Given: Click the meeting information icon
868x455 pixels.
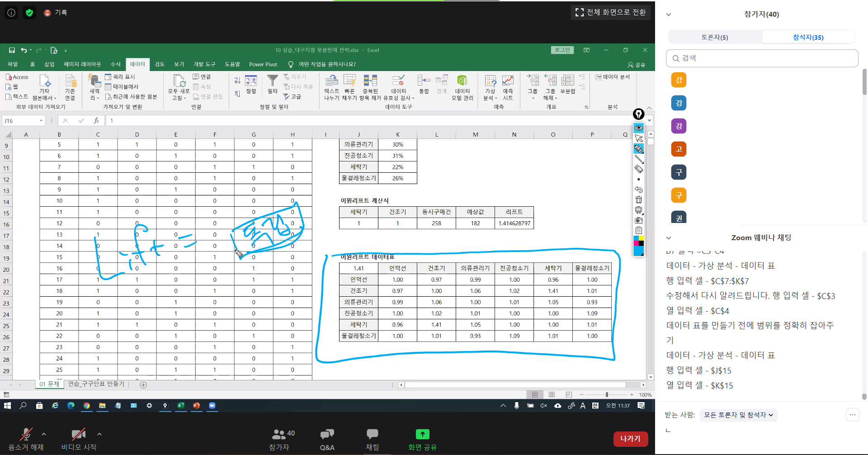Looking at the screenshot, I should click(x=11, y=13).
